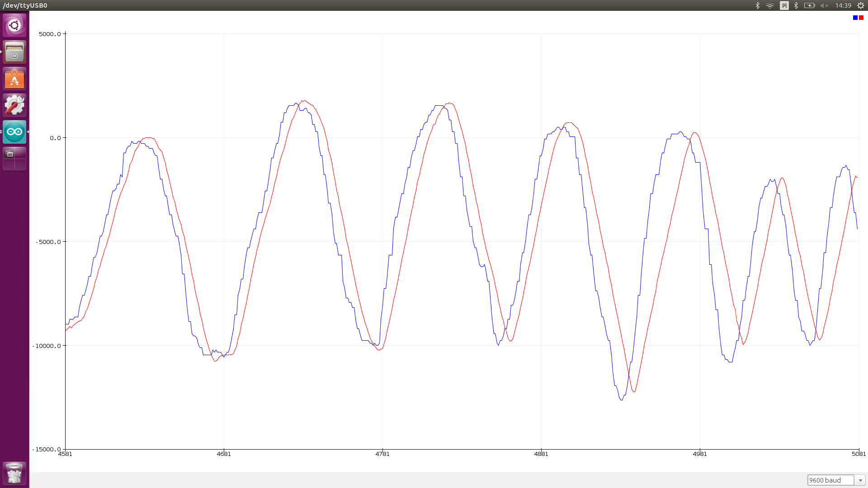The width and height of the screenshot is (868, 488).
Task: Click the blue legend swatch
Action: click(855, 18)
